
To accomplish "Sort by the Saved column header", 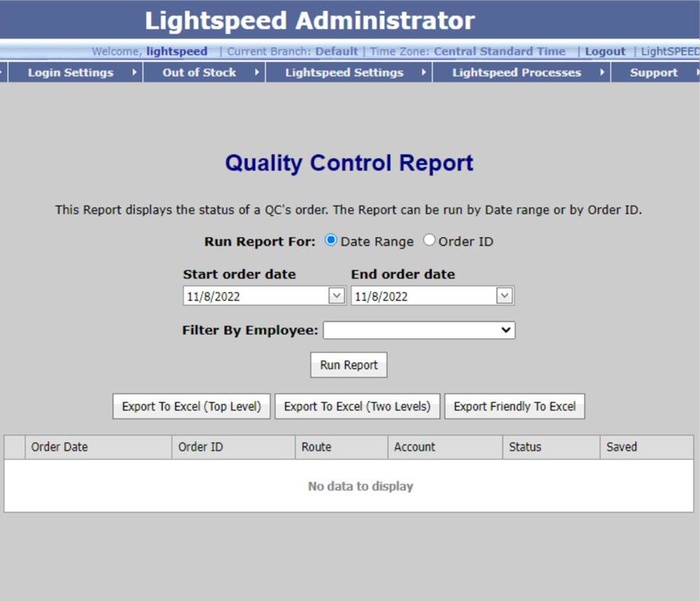I will click(x=647, y=447).
